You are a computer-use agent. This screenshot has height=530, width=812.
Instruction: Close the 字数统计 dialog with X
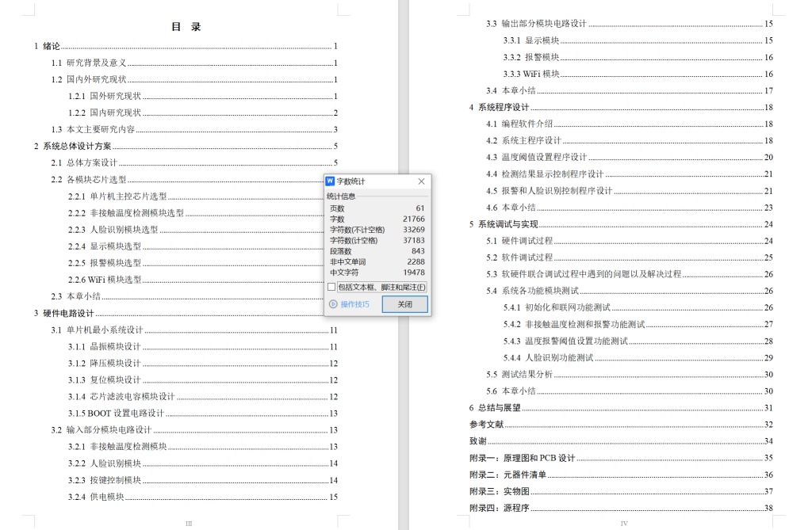421,181
